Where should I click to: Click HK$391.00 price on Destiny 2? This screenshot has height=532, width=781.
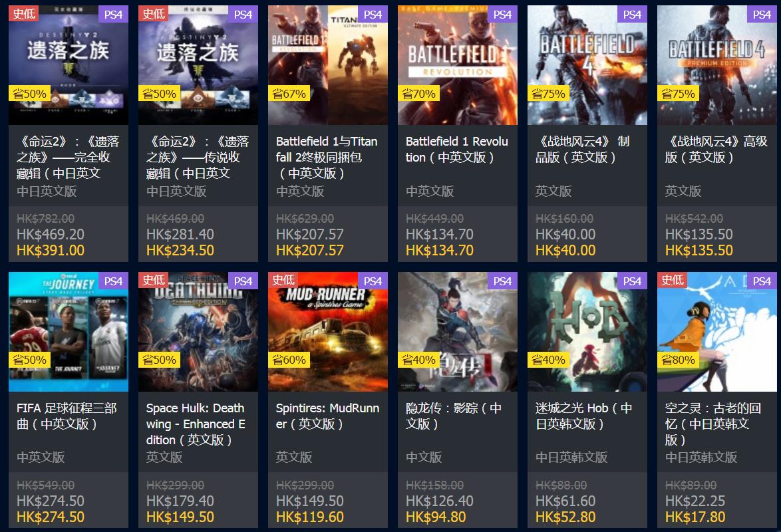click(x=51, y=251)
